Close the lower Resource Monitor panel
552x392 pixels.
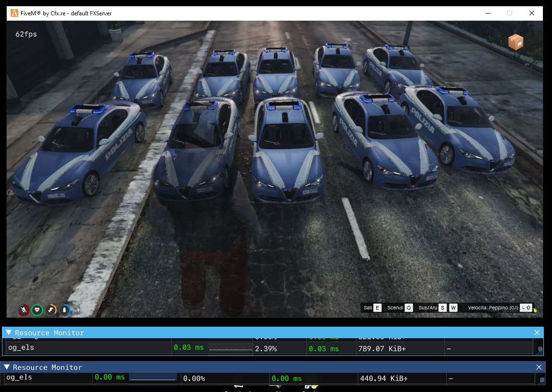539,367
